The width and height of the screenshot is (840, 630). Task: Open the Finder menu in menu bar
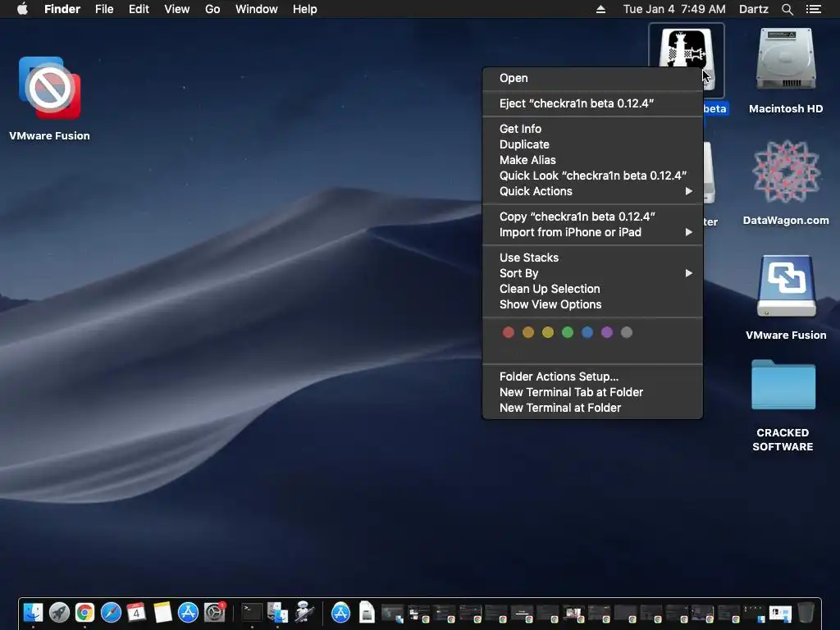[62, 9]
